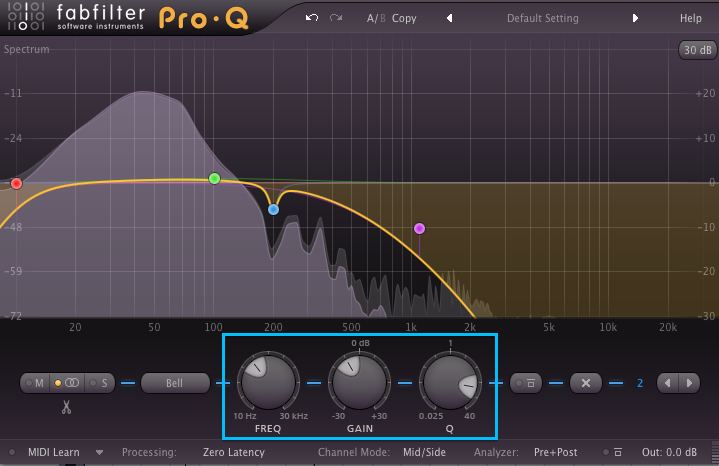This screenshot has height=466, width=719.
Task: Click the Redo arrow icon
Action: point(336,18)
